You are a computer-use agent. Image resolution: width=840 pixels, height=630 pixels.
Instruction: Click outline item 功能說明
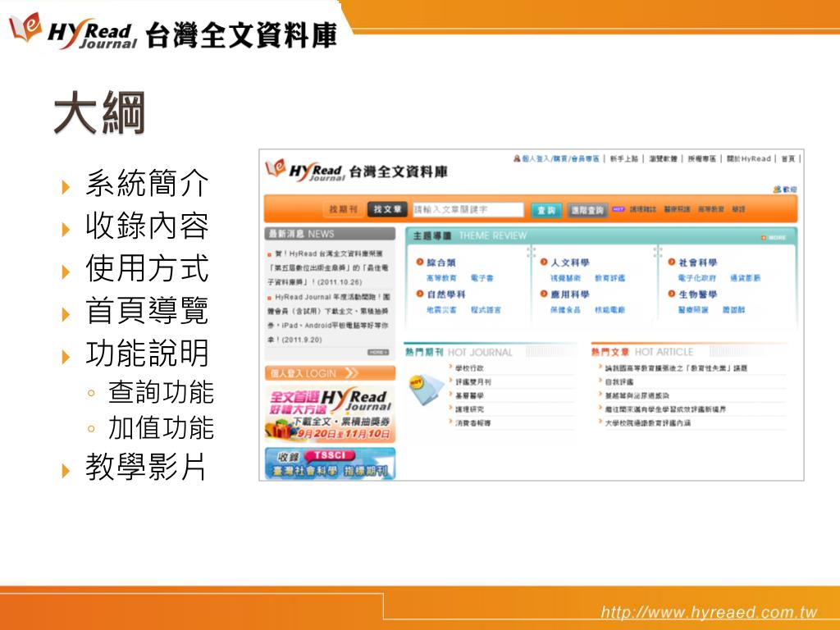147,353
